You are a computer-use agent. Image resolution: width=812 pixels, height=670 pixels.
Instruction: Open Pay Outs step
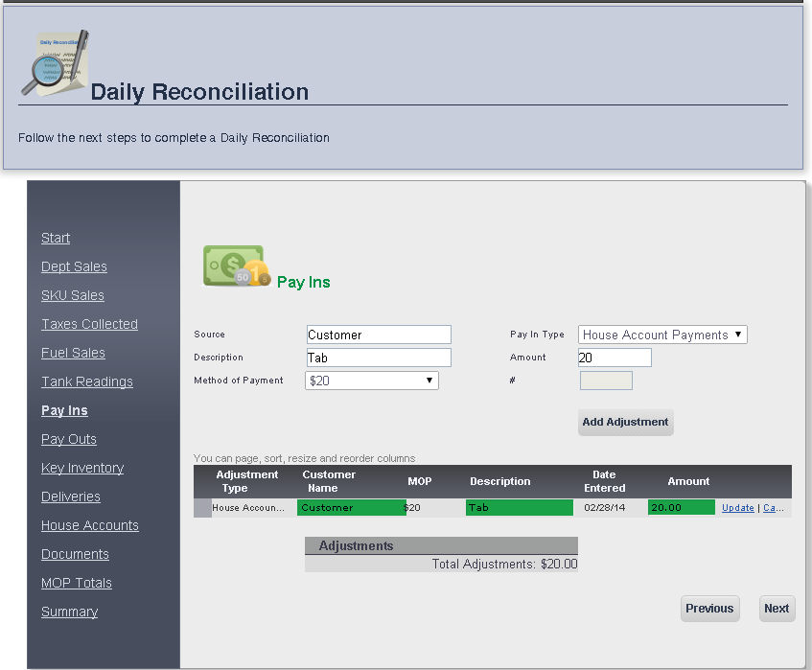pyautogui.click(x=69, y=439)
